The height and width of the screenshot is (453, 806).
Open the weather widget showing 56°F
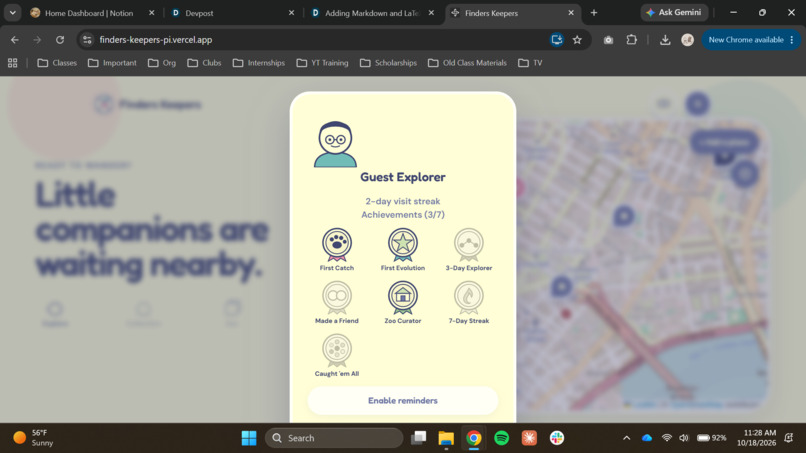click(34, 438)
